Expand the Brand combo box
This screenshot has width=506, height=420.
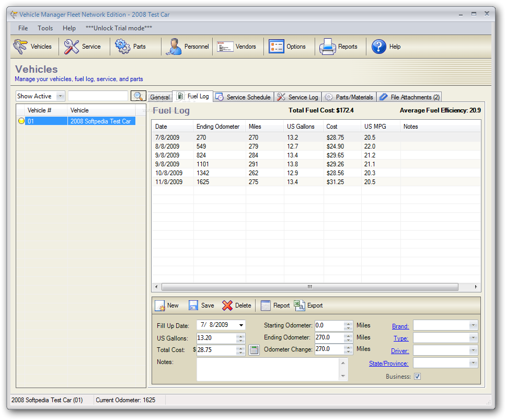473,325
